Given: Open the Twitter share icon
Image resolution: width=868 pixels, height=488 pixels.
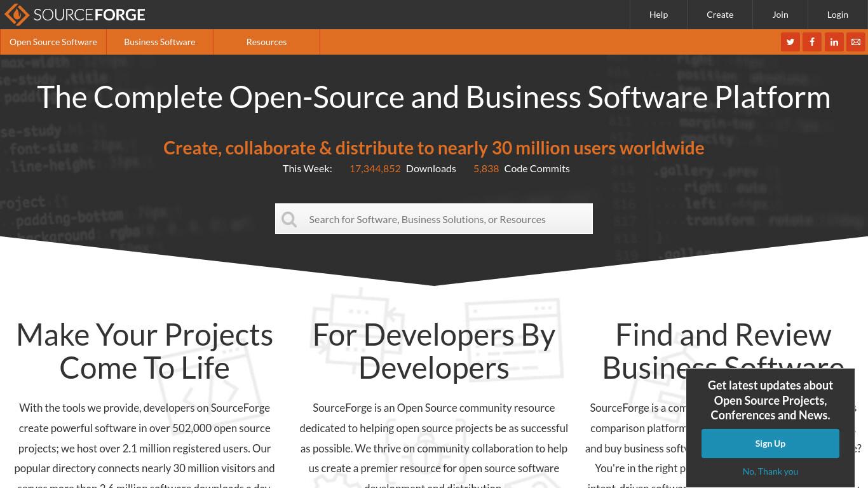Looking at the screenshot, I should pyautogui.click(x=790, y=42).
